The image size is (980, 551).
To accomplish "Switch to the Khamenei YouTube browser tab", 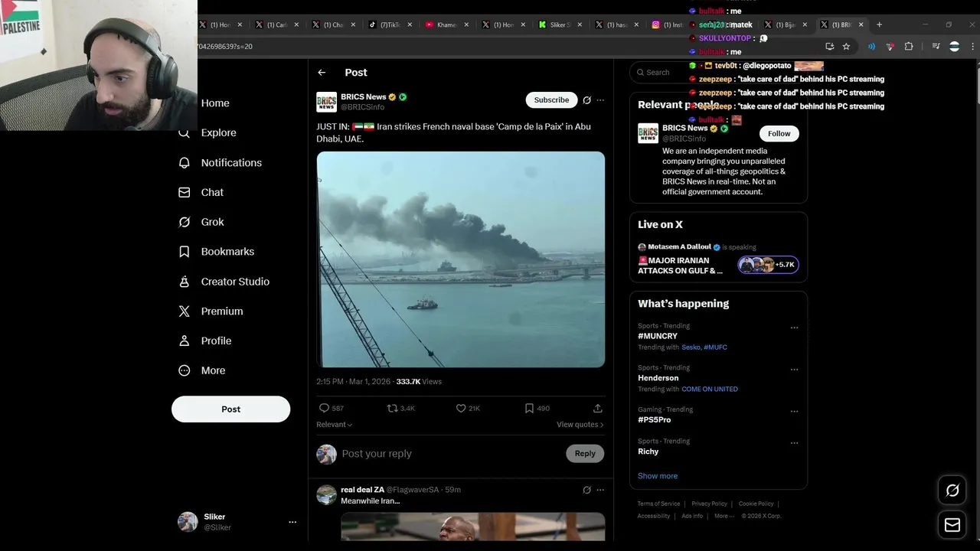I will (x=447, y=24).
